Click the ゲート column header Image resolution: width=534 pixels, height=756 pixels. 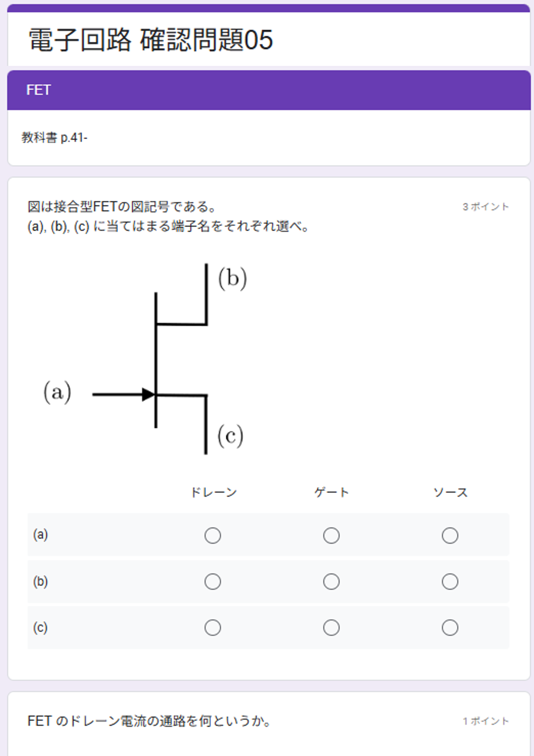pos(331,492)
